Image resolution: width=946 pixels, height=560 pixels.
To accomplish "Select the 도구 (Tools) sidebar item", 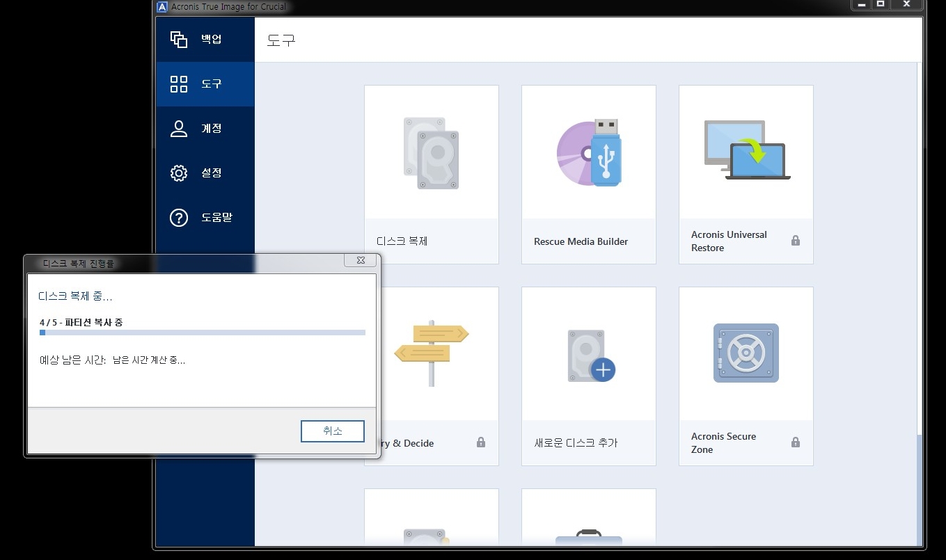I will point(205,83).
